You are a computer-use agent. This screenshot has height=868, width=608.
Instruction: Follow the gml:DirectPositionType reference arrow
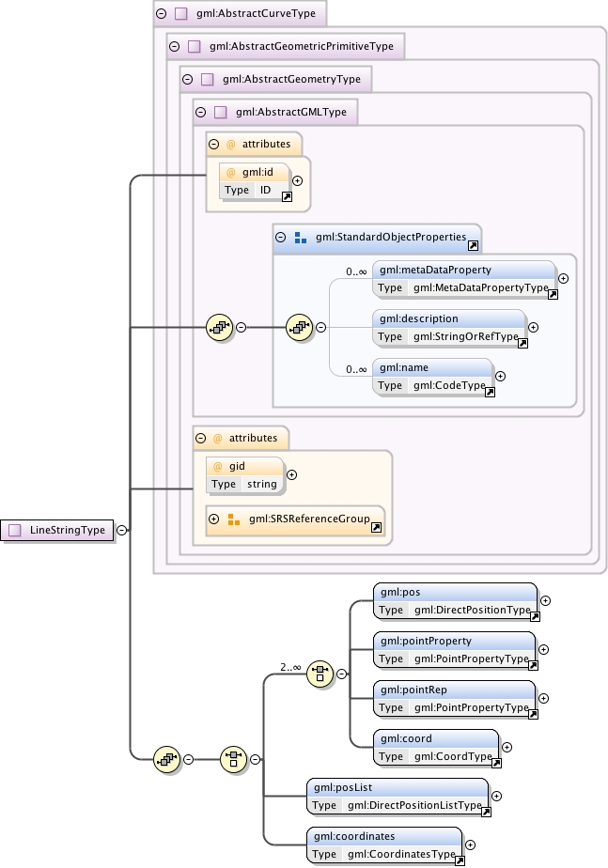[x=535, y=616]
